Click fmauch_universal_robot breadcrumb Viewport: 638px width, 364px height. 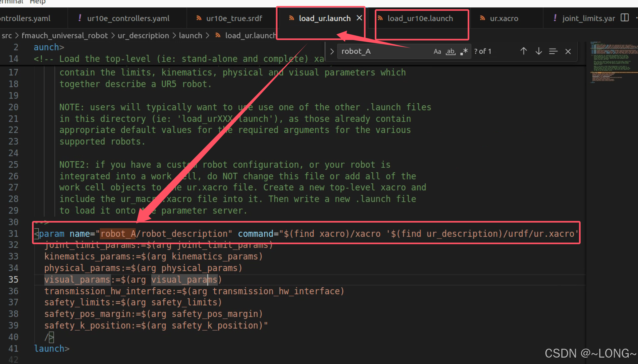65,35
